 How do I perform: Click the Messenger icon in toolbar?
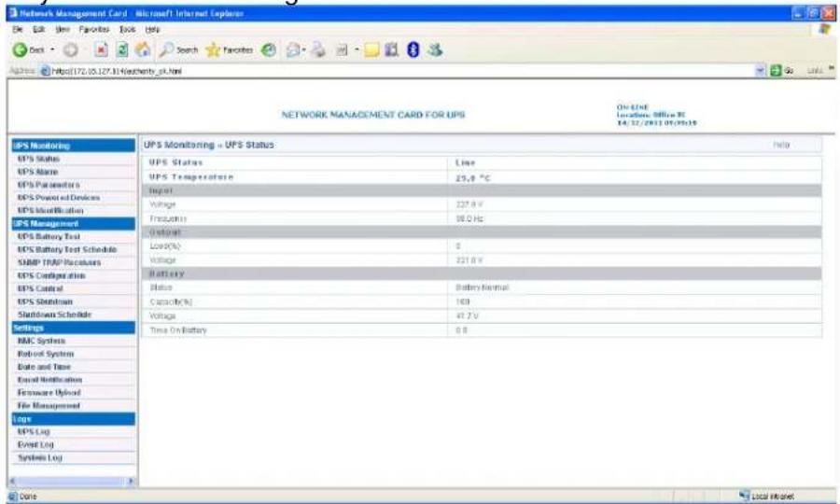[435, 49]
